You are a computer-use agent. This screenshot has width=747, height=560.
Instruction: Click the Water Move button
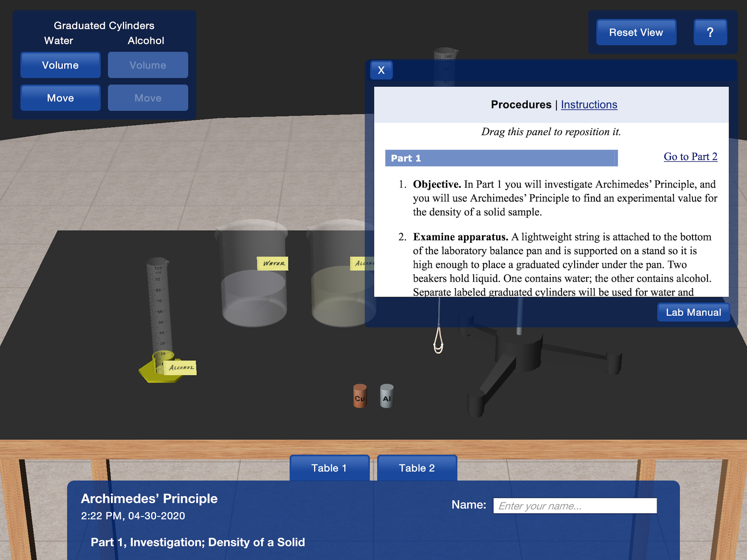[x=60, y=98]
